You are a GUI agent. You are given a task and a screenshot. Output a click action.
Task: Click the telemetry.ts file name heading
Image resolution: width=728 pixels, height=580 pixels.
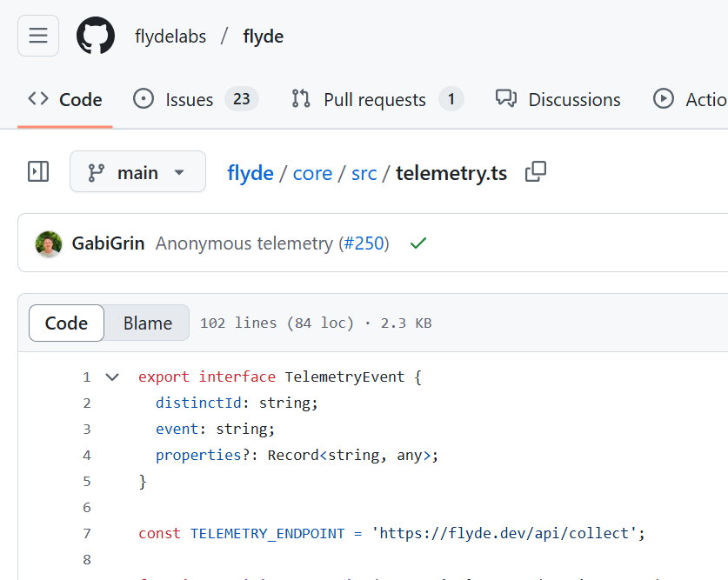click(451, 173)
